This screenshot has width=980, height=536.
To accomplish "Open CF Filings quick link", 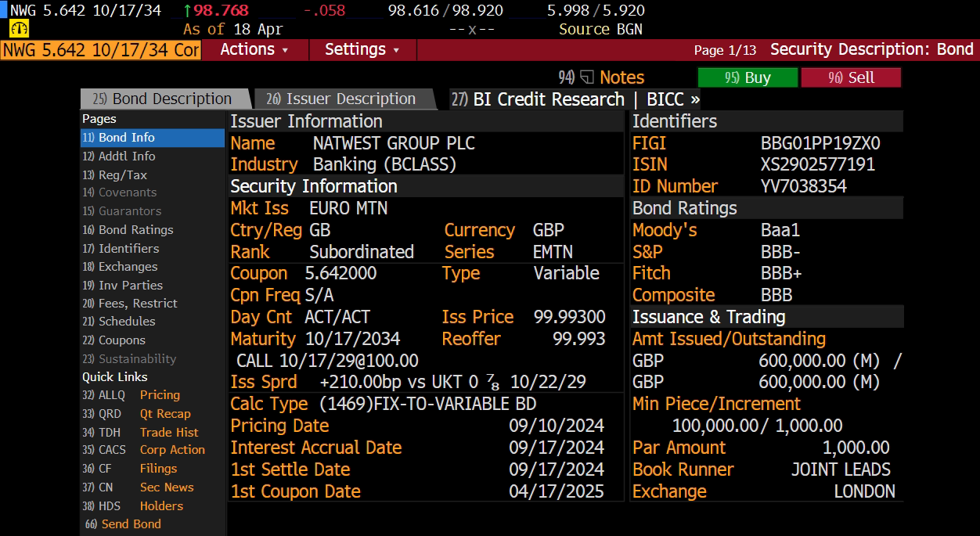I will tap(129, 469).
